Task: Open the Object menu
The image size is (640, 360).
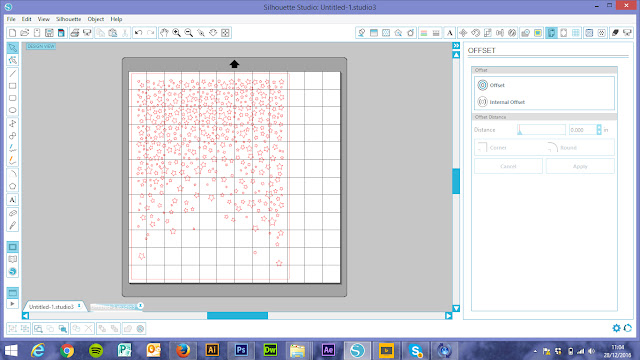Action: [x=96, y=19]
